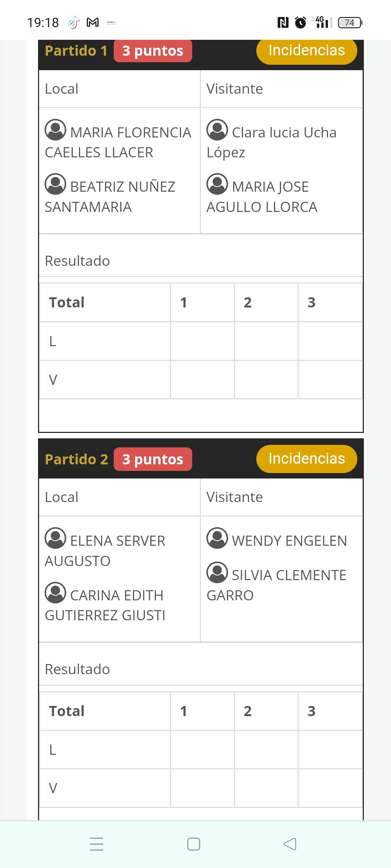Tap avatar icon of Maria Jose Agullo Llorca
Viewport: 391px width, 868px height.
coord(217,184)
